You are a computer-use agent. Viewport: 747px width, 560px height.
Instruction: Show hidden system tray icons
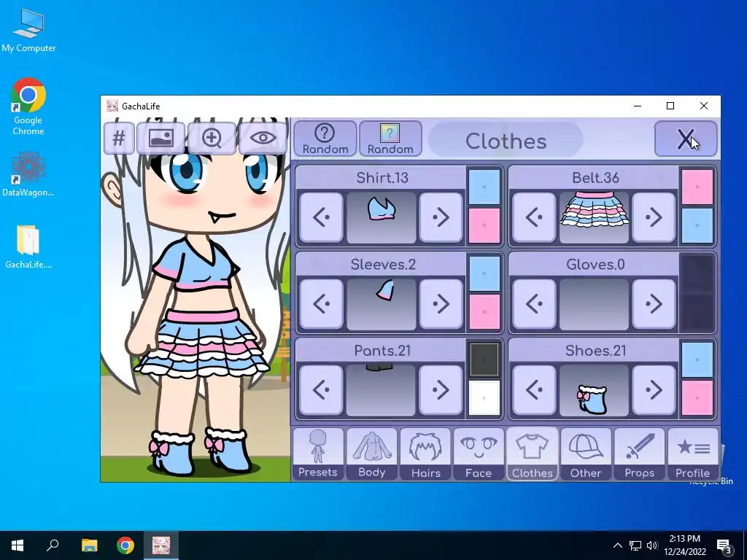[x=617, y=545]
